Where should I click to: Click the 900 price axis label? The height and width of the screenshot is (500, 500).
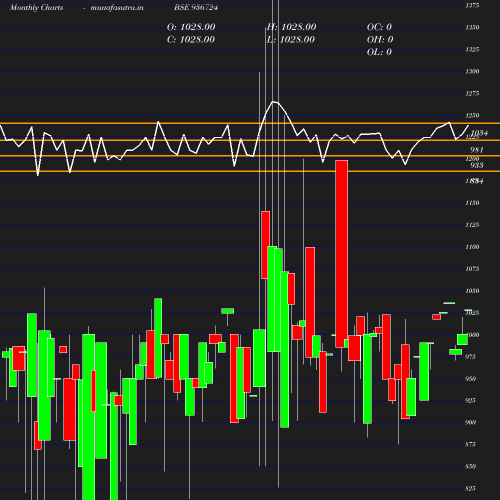470,422
